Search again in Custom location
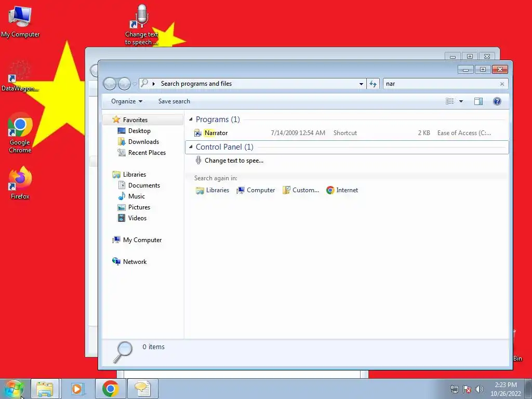Screen dimensions: 532x399 click(301, 190)
